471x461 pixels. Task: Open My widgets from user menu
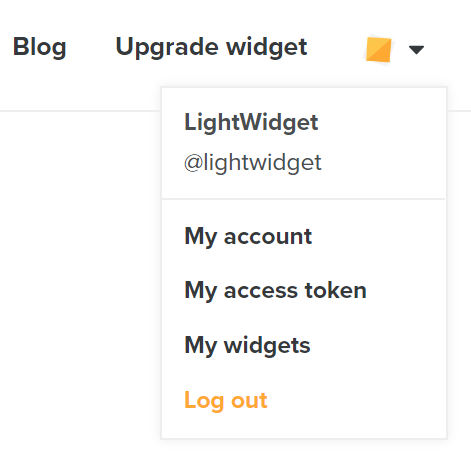[x=247, y=346]
